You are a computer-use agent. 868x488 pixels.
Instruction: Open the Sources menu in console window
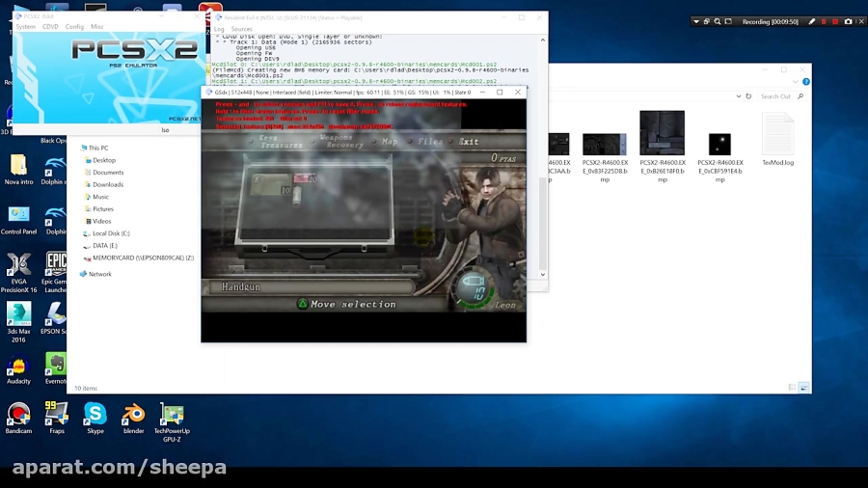(241, 29)
